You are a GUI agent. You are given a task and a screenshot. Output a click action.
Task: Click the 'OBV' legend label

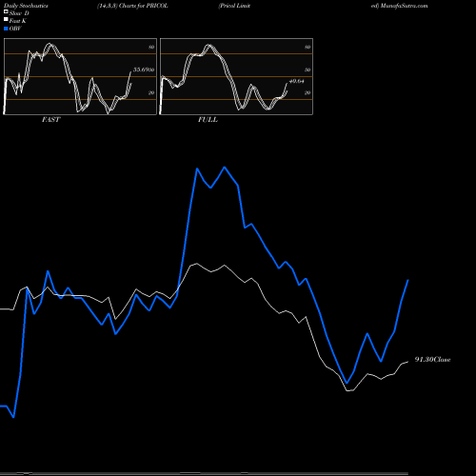pyautogui.click(x=15, y=29)
